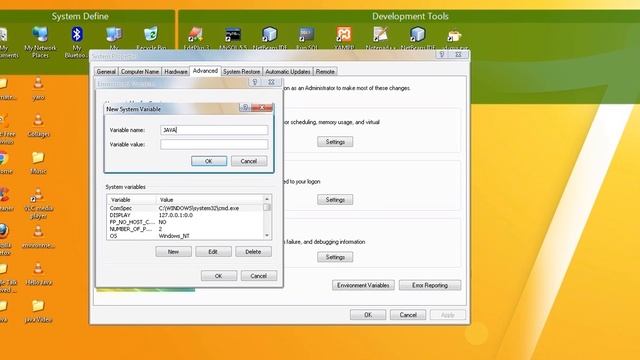Click Delete under System variables
The image size is (640, 360).
click(x=253, y=252)
